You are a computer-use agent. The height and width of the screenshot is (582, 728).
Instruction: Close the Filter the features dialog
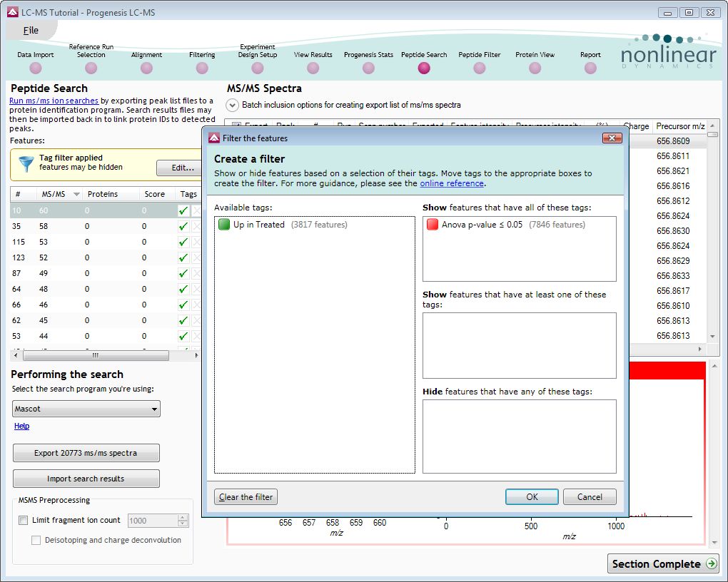(x=612, y=138)
